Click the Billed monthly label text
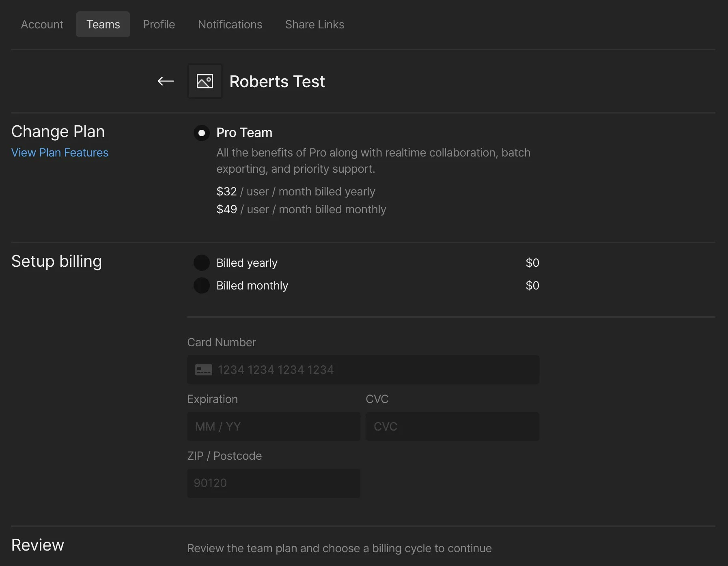Screen dimensions: 728x566 (252, 285)
